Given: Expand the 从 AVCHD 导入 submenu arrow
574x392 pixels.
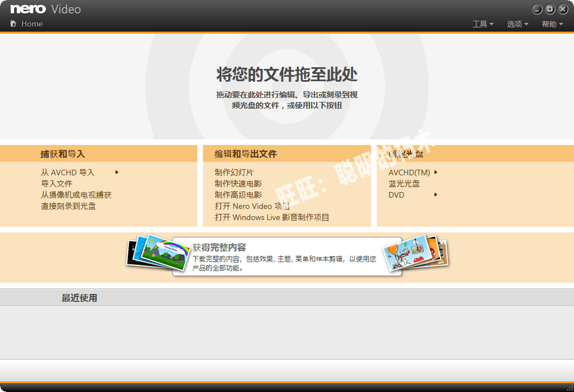Looking at the screenshot, I should [117, 172].
